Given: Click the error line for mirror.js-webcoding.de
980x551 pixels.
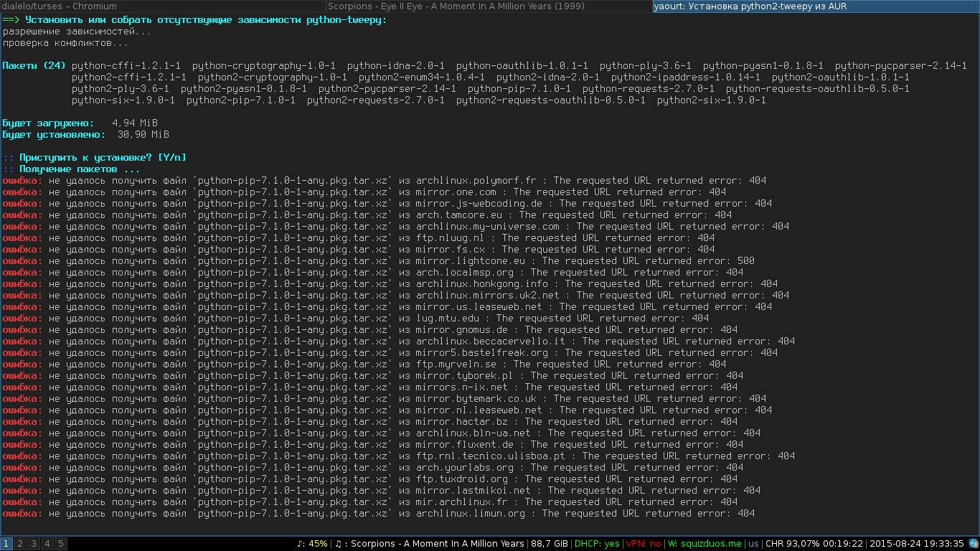Looking at the screenshot, I should coord(387,204).
